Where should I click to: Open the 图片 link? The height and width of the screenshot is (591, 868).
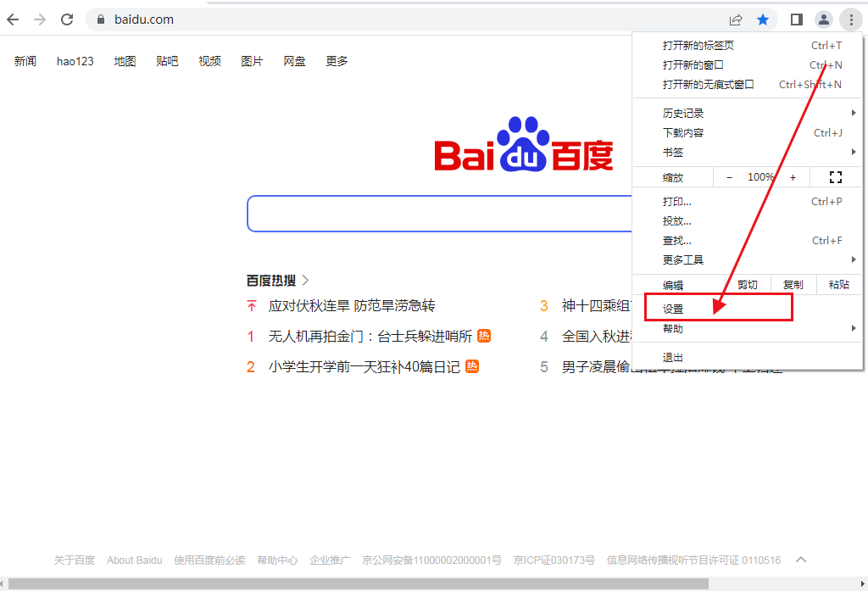(252, 61)
